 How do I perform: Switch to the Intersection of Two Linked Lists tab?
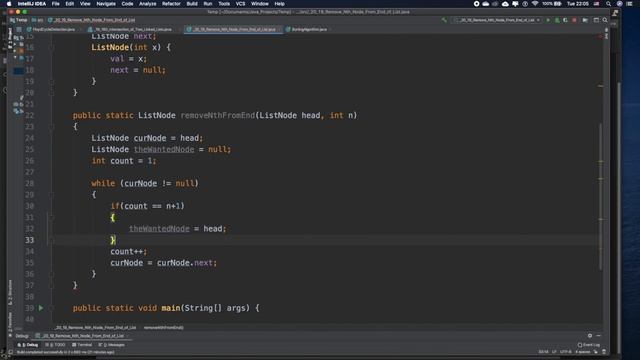(130, 29)
